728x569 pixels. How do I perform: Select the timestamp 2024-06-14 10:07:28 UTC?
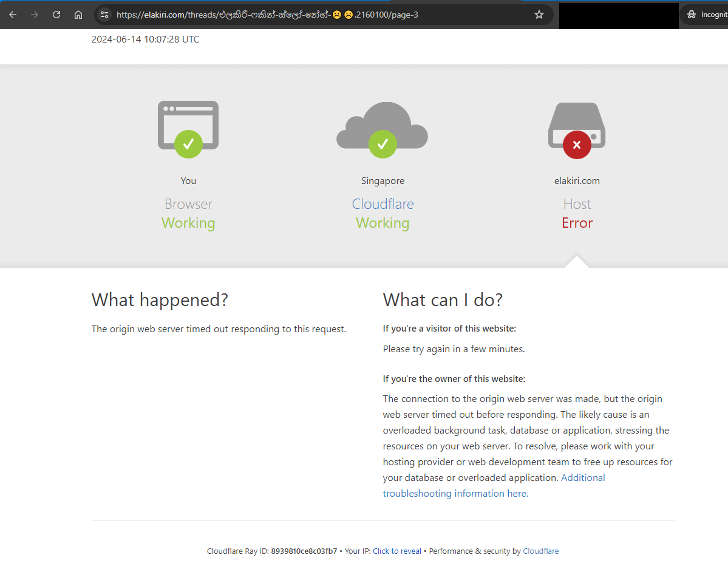pyautogui.click(x=145, y=39)
